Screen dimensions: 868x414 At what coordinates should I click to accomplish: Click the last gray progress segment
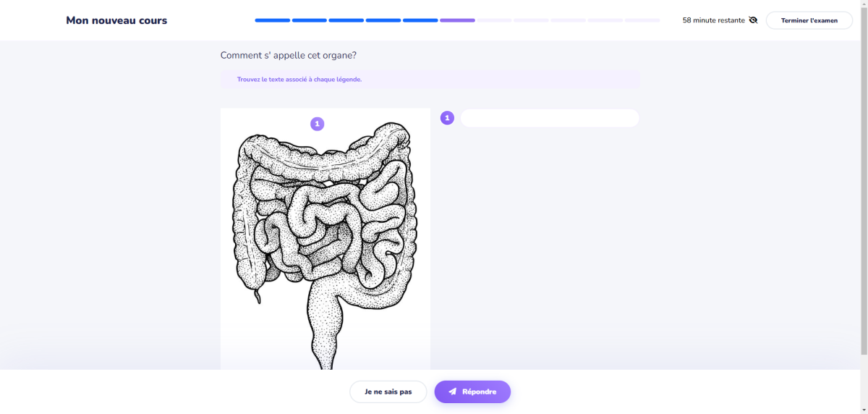[642, 20]
